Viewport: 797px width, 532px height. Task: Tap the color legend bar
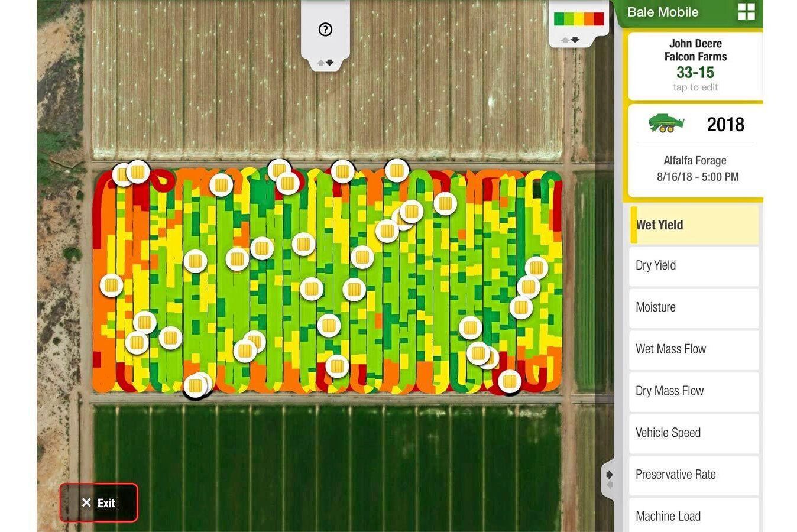(579, 19)
